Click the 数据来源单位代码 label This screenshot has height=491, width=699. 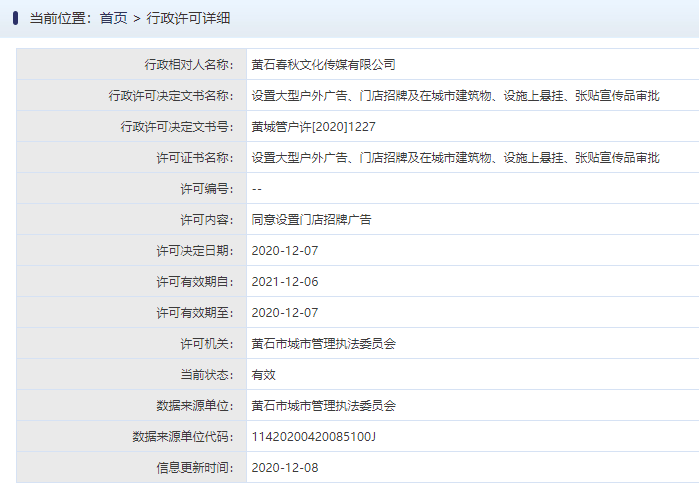(x=183, y=437)
